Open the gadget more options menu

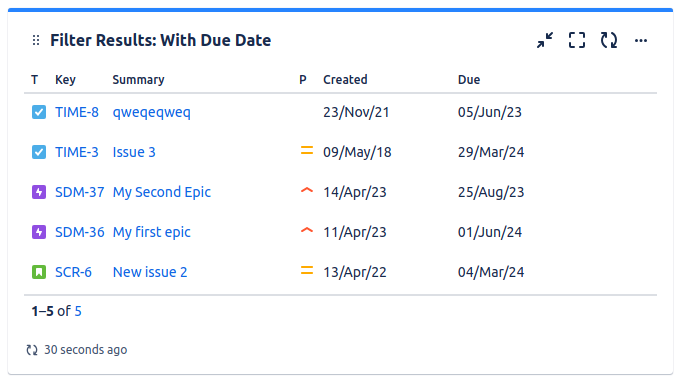point(641,41)
